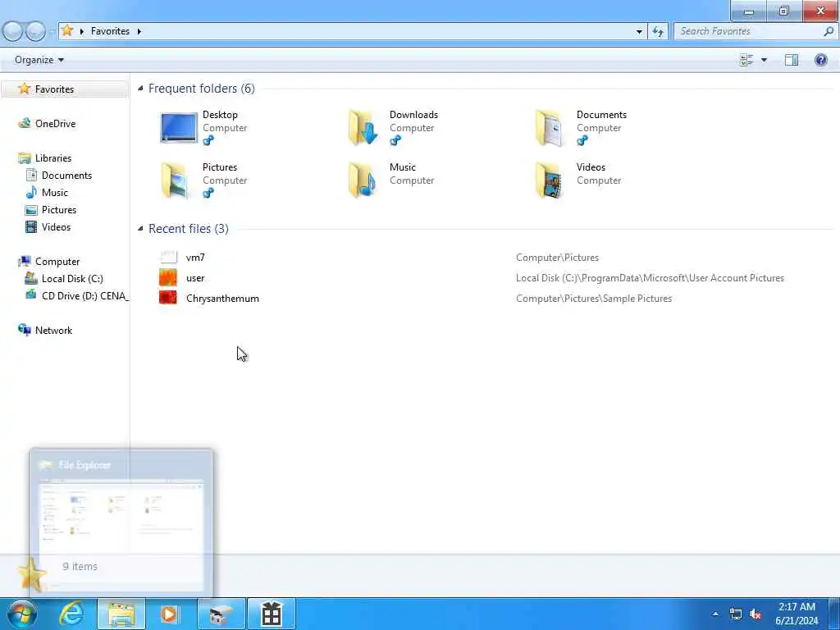The width and height of the screenshot is (840, 630).
Task: Open the gift box taskbar app
Action: point(271,614)
